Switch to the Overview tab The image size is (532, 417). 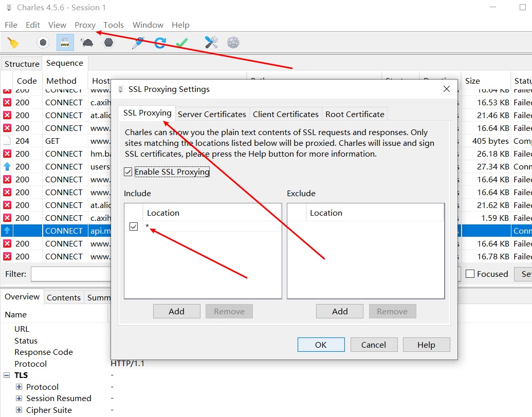(22, 297)
